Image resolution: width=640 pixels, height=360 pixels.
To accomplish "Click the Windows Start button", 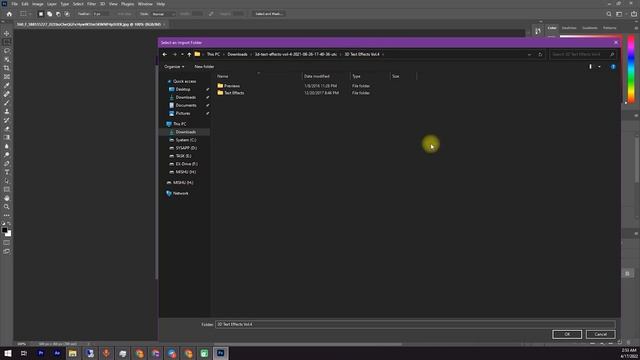I will (x=8, y=353).
